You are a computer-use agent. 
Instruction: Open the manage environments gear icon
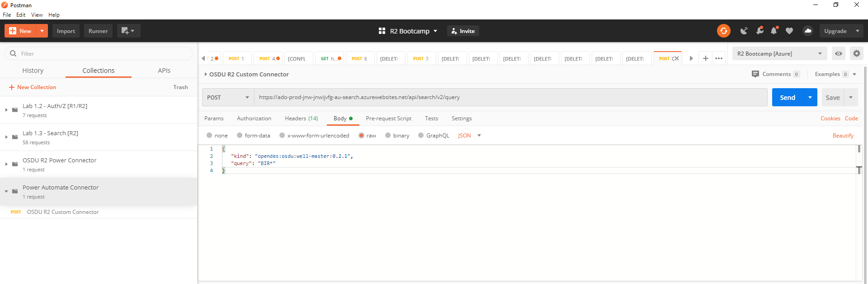coord(856,53)
